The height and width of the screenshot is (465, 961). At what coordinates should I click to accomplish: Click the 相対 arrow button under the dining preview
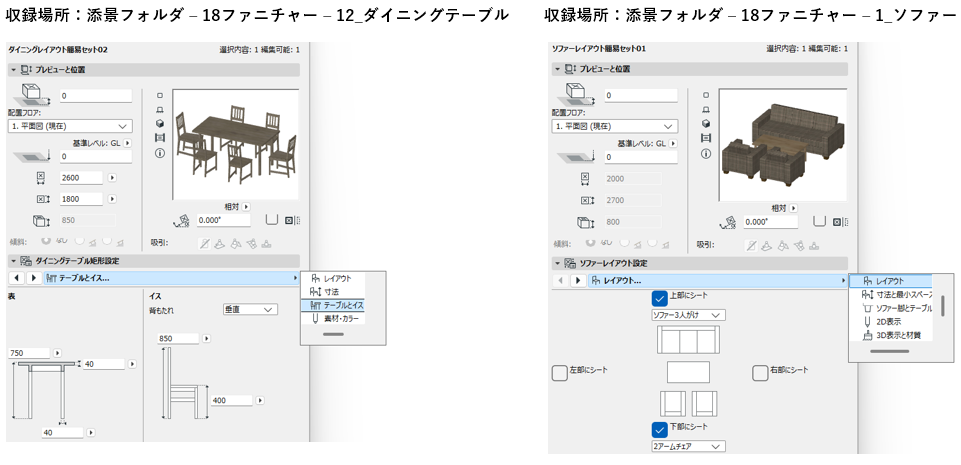(x=246, y=207)
